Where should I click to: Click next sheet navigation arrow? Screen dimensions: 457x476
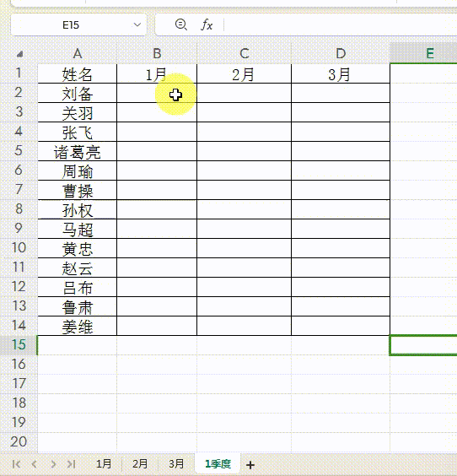pyautogui.click(x=53, y=464)
